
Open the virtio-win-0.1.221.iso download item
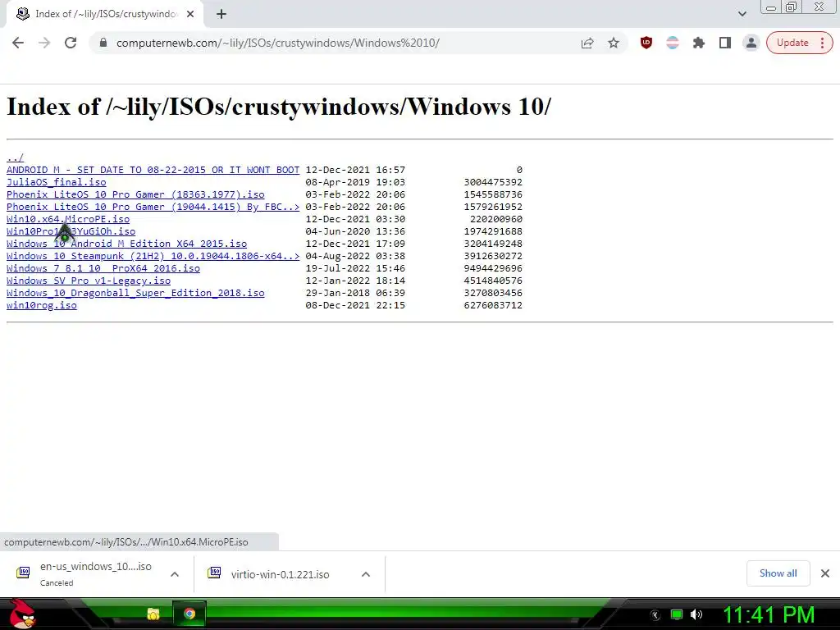tap(279, 574)
